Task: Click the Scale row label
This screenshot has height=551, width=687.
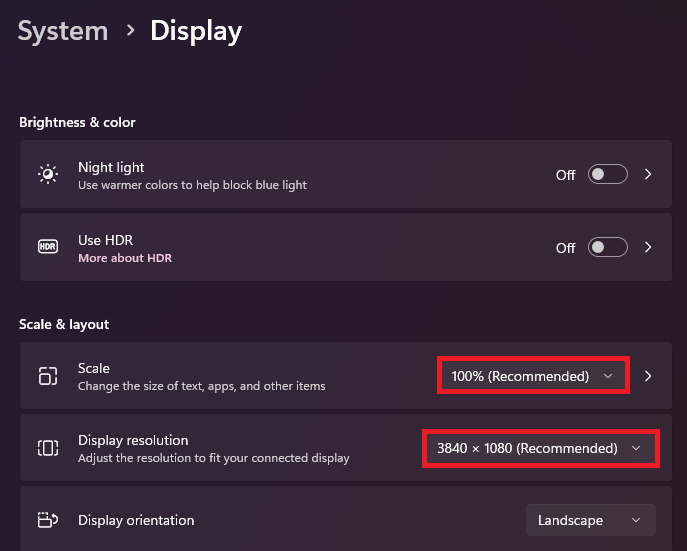Action: 94,368
